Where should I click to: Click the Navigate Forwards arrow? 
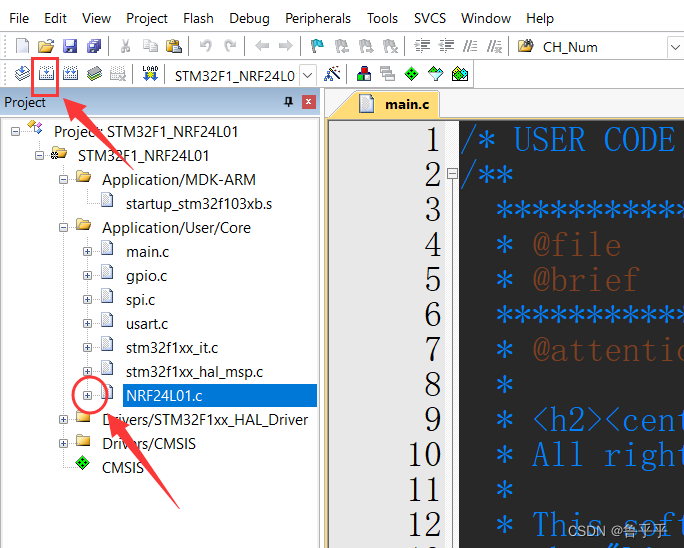pyautogui.click(x=286, y=46)
